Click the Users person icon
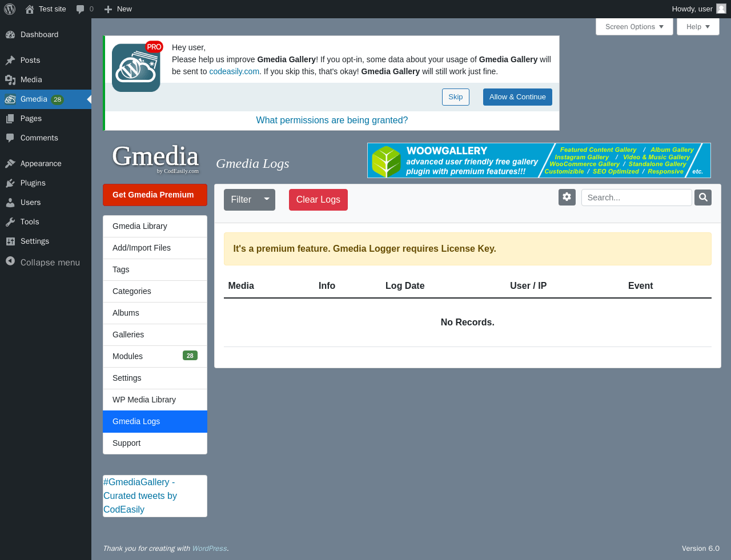Image resolution: width=731 pixels, height=560 pixels. 10,202
